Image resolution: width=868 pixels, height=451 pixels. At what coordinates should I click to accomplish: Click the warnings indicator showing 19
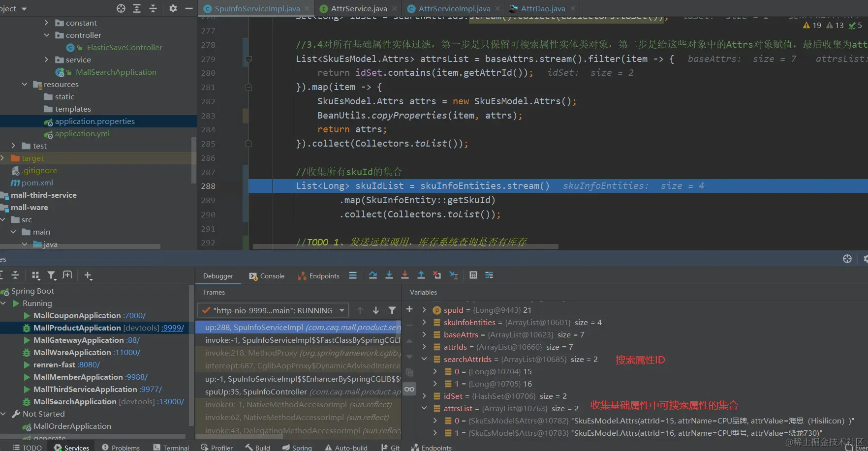pyautogui.click(x=812, y=25)
